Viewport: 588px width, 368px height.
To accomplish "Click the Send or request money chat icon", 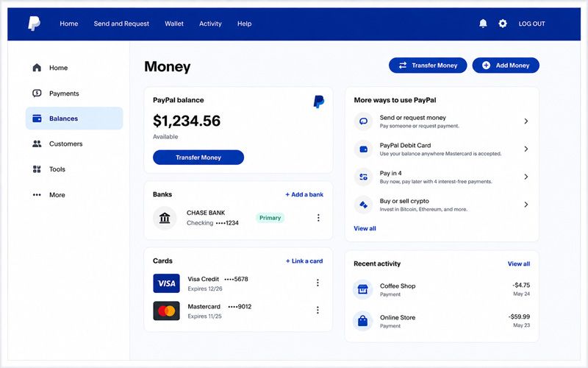I will point(363,121).
